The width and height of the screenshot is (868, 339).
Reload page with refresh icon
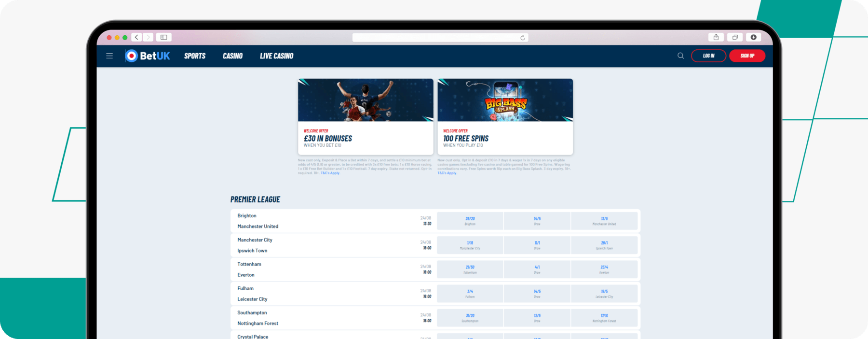[523, 38]
